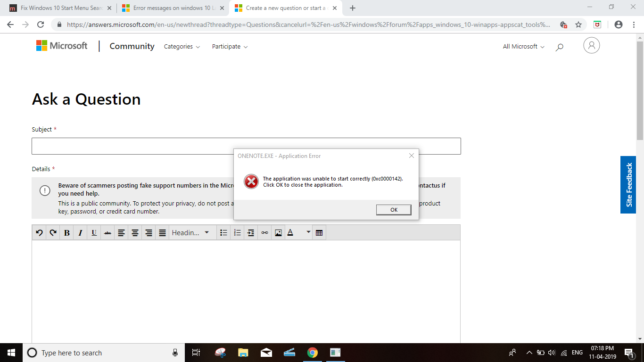Screen dimensions: 644x362
Task: Open a new browser tab
Action: point(353,8)
